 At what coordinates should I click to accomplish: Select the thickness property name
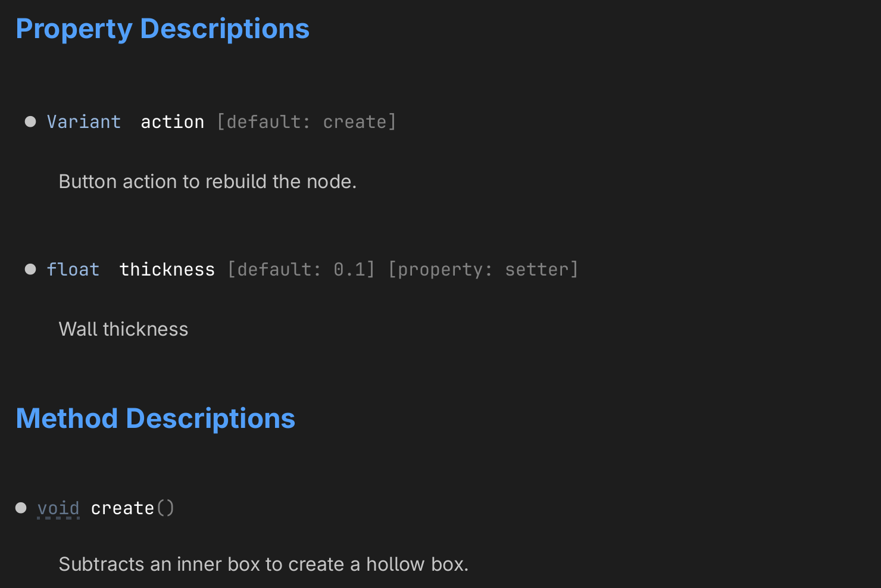coord(167,270)
